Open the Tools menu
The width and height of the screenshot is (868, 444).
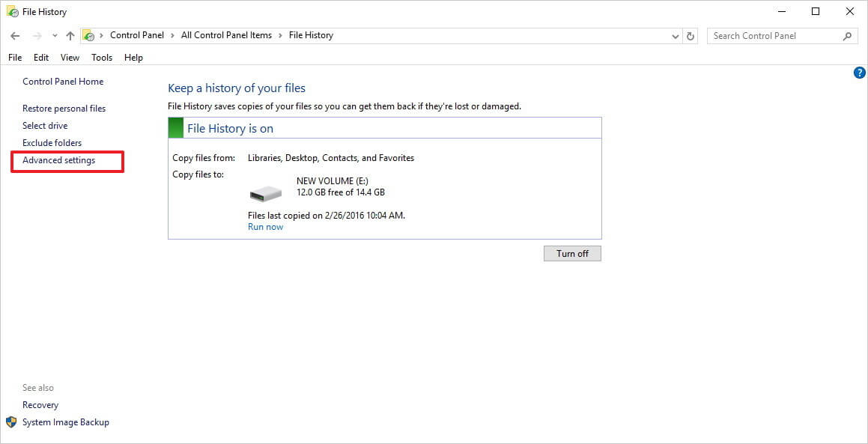[102, 58]
